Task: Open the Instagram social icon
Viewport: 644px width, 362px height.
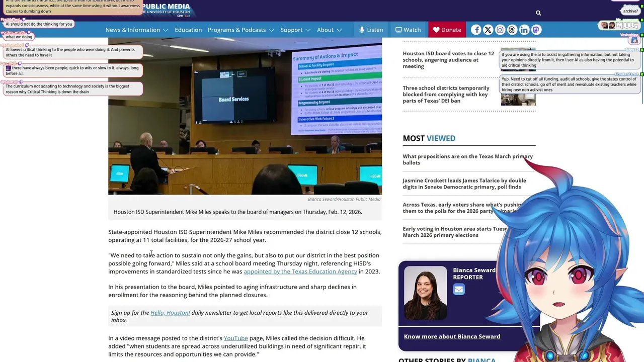Action: 500,30
